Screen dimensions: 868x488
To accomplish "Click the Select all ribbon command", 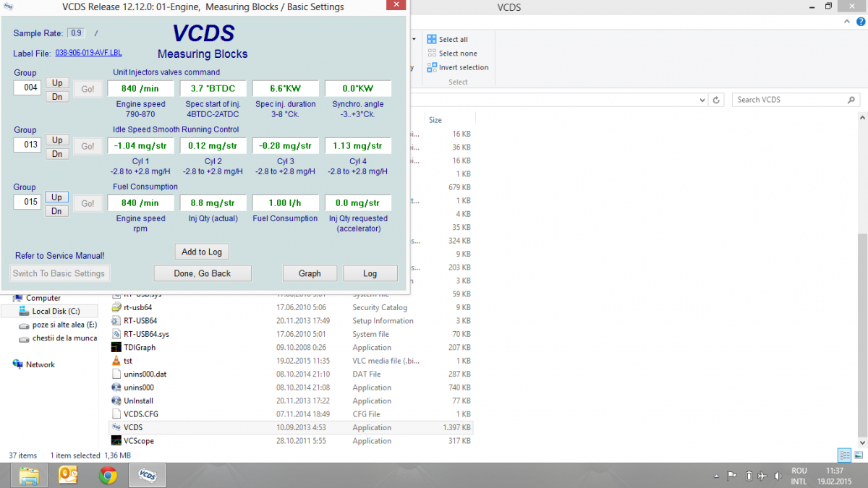I will pyautogui.click(x=447, y=39).
